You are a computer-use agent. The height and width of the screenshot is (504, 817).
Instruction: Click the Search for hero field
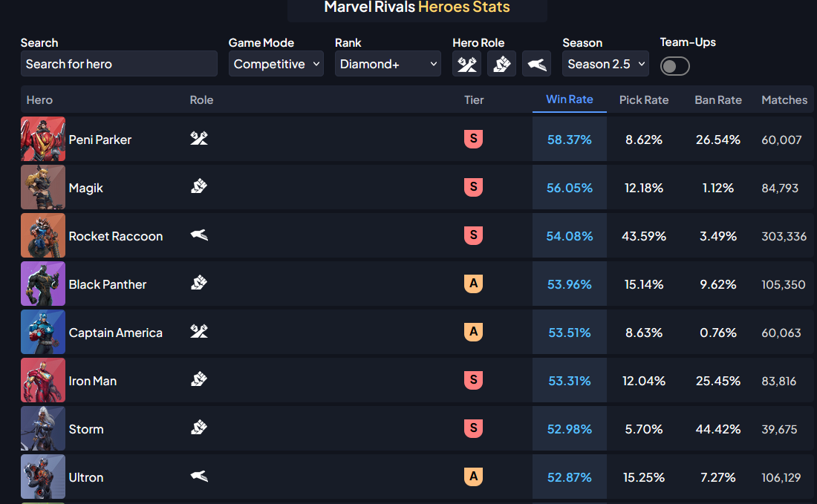point(119,64)
